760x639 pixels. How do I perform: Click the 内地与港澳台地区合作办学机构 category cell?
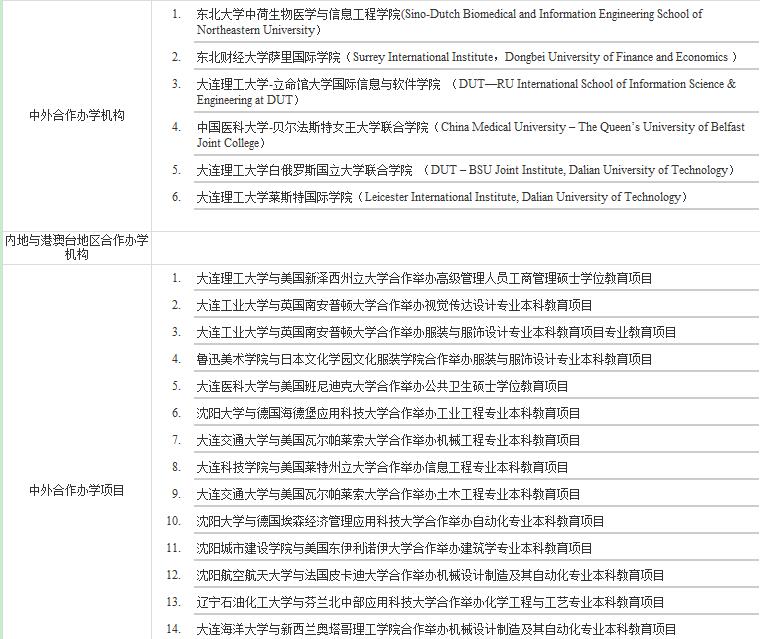77,247
